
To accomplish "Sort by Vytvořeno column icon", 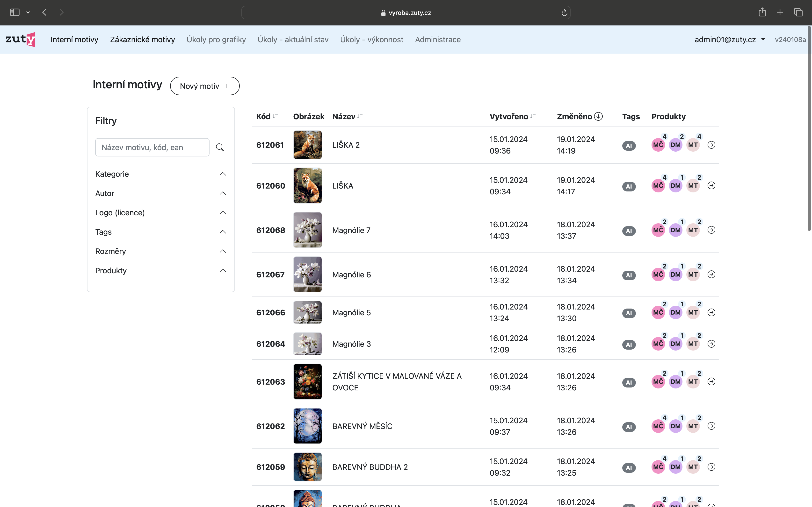I will coord(533,116).
